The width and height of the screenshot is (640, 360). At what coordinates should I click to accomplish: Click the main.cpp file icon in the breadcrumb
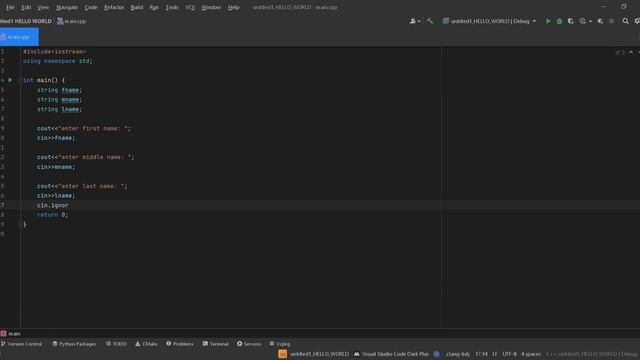point(60,21)
